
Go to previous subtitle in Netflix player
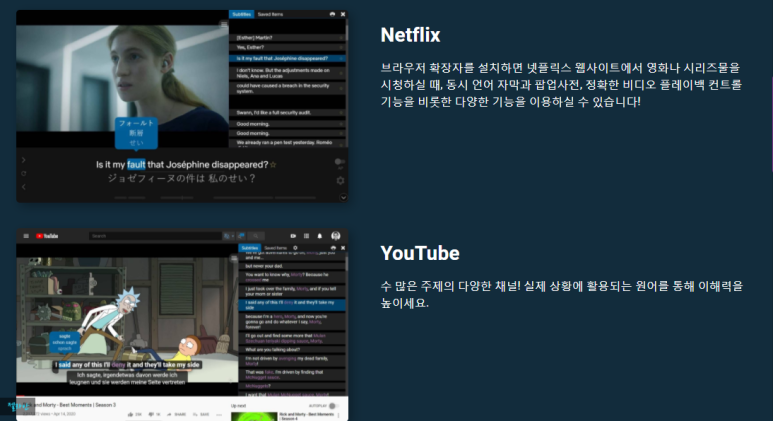click(24, 187)
